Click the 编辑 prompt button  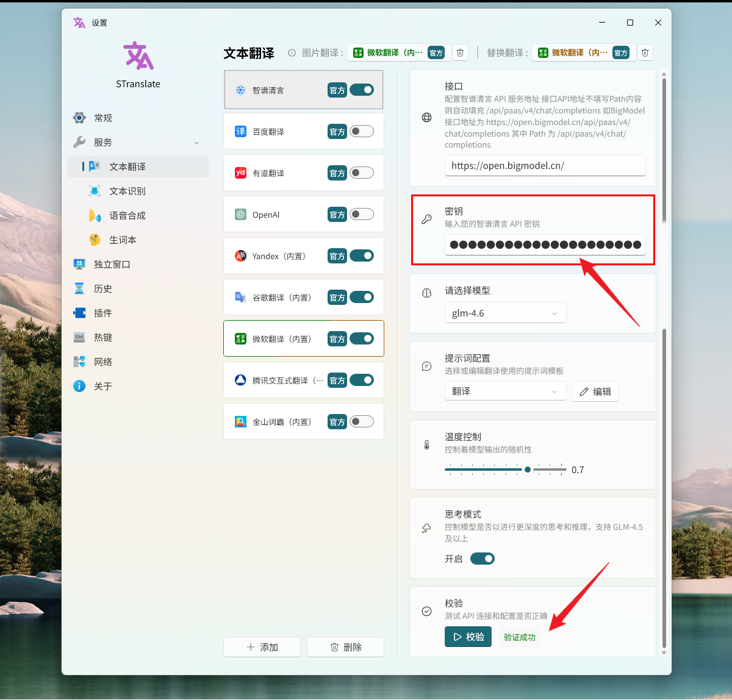(595, 391)
